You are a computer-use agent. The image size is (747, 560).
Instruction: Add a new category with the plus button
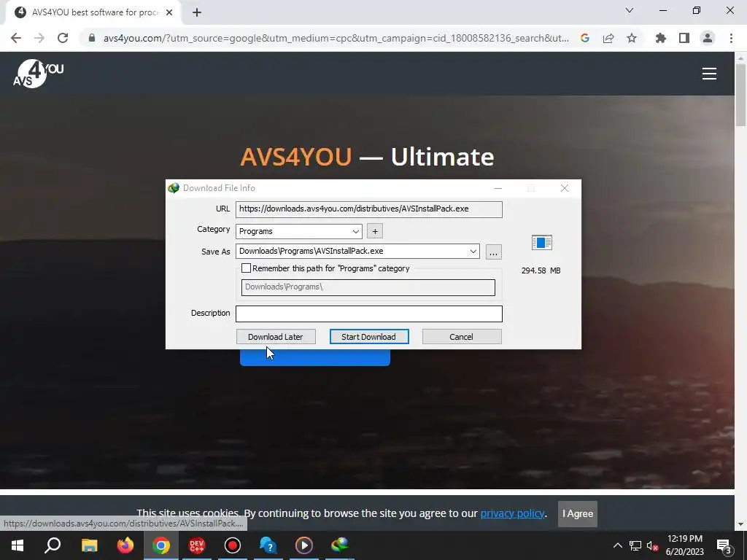(x=375, y=231)
